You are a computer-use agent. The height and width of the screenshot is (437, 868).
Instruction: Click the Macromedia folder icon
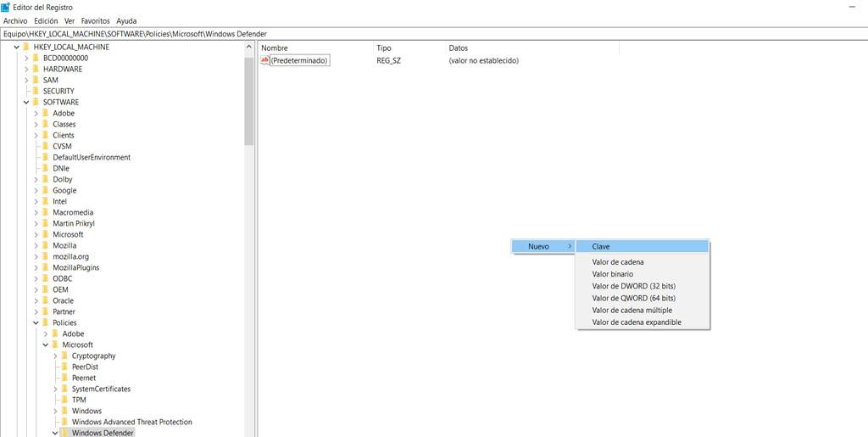[x=46, y=213]
